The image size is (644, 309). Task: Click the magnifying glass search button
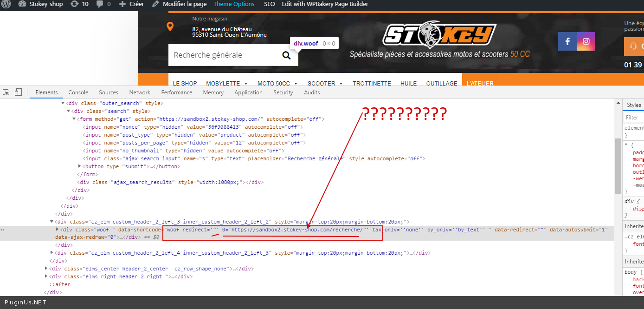click(x=286, y=55)
